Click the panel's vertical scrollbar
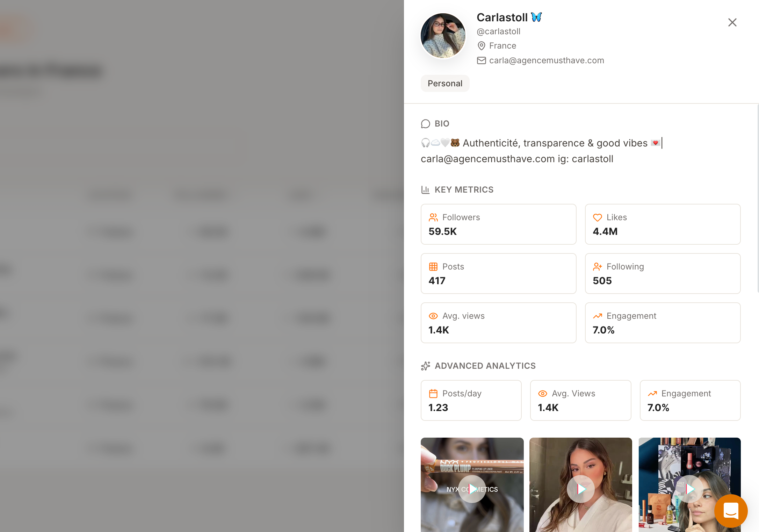 click(x=758, y=197)
